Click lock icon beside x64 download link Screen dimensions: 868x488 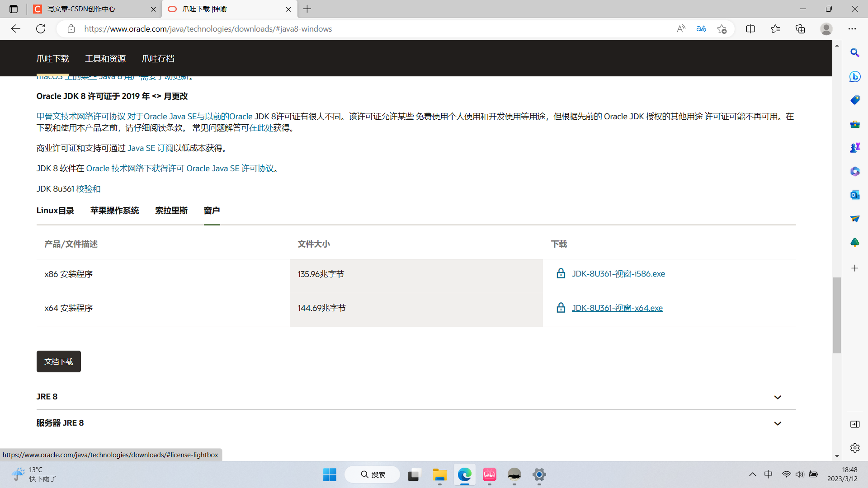(x=561, y=308)
